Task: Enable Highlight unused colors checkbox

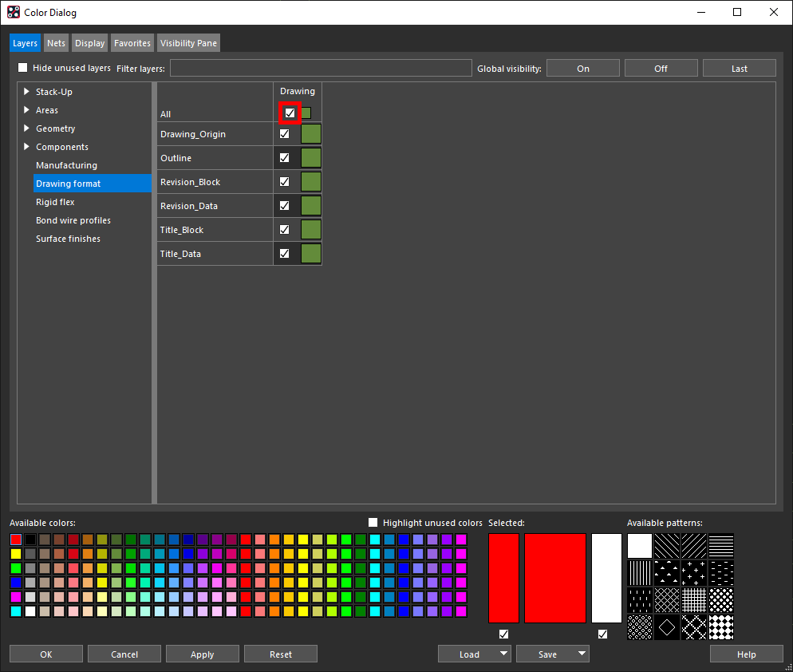Action: click(x=373, y=522)
